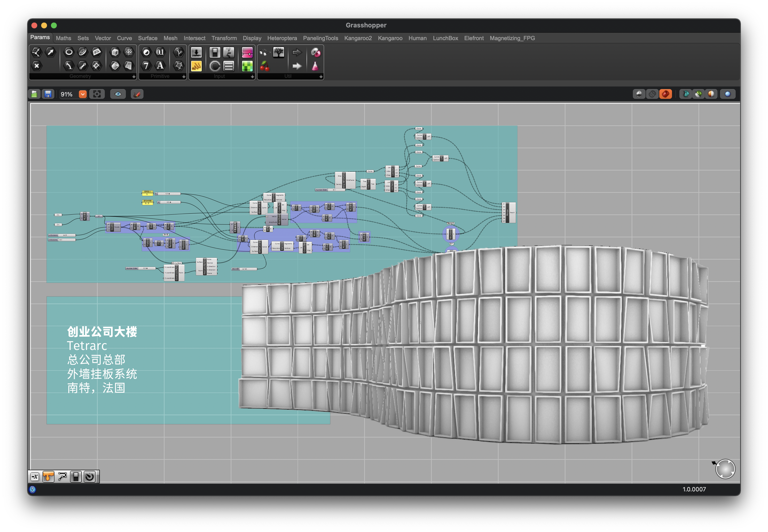Open the sketch/draw tool in the canvas toolbar
Image resolution: width=768 pixels, height=532 pixels.
point(137,94)
